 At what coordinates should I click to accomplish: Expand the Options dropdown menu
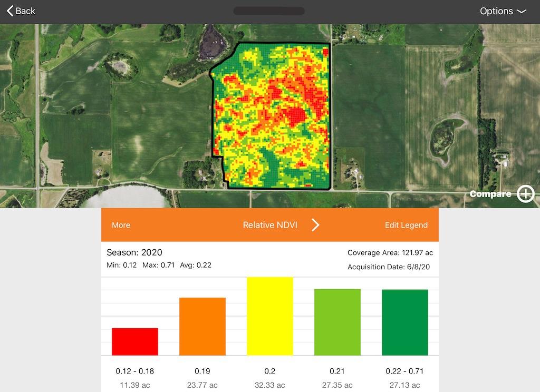(503, 11)
